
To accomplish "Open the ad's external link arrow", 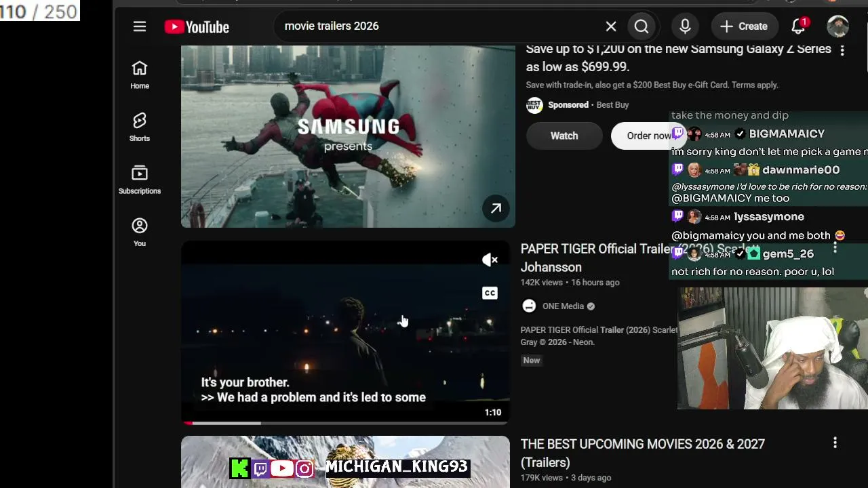I will click(496, 209).
